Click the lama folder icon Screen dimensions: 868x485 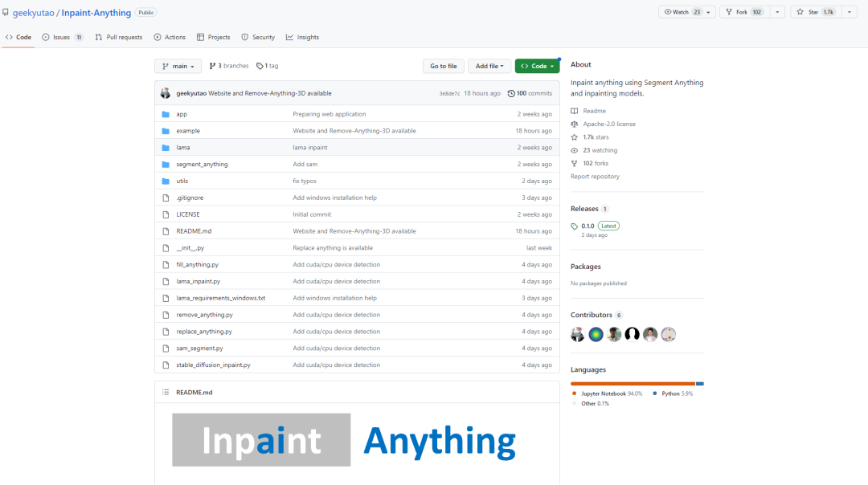(x=166, y=148)
